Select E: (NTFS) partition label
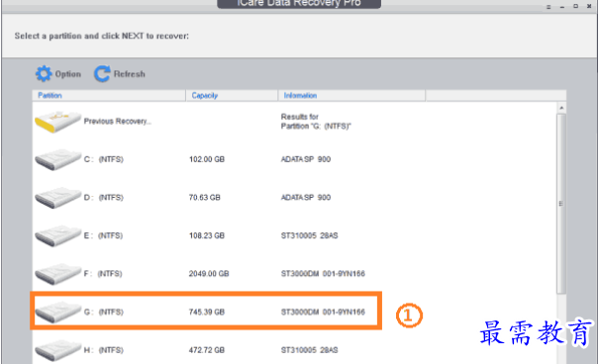600x364 pixels. (x=103, y=235)
